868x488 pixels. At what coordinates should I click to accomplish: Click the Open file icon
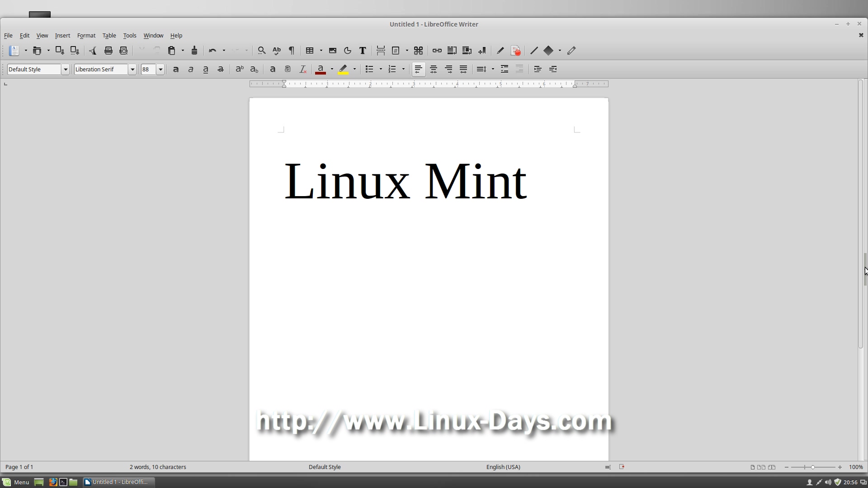[x=37, y=51]
